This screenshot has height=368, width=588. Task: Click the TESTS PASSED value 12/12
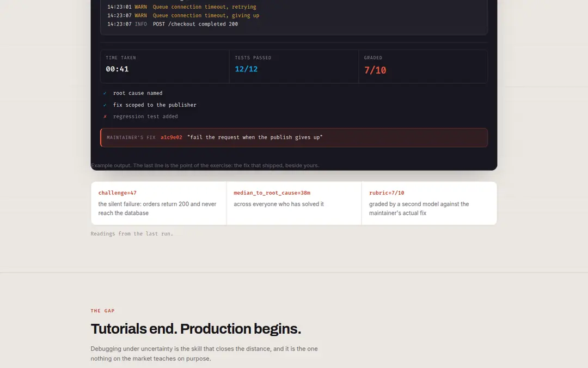click(246, 69)
